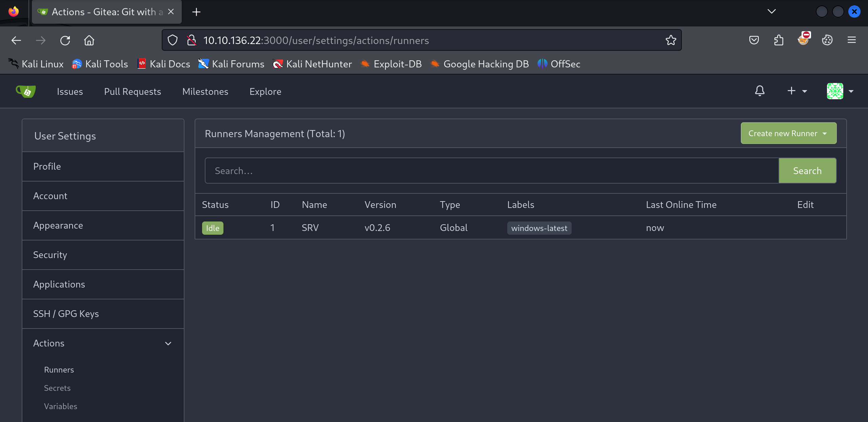Image resolution: width=868 pixels, height=422 pixels.
Task: Open Save to Pocket icon
Action: click(x=754, y=40)
